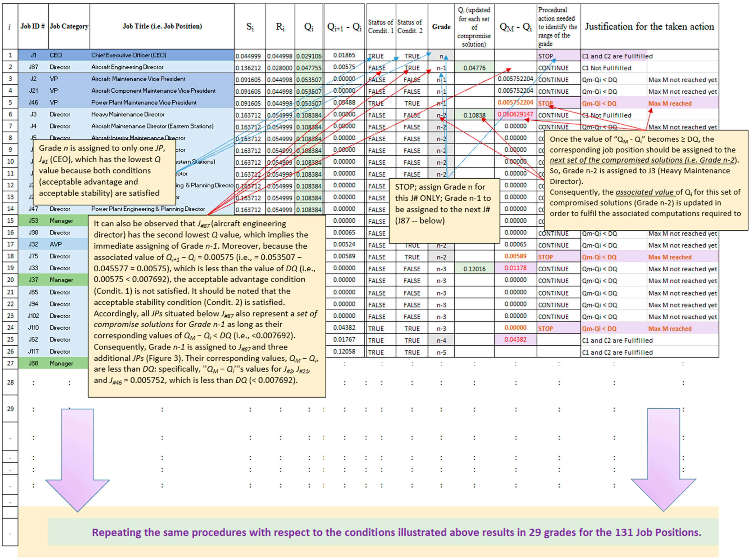Screen dimensions: 751x560
Task: Select the Qi value '0.047755'
Action: 309,68
